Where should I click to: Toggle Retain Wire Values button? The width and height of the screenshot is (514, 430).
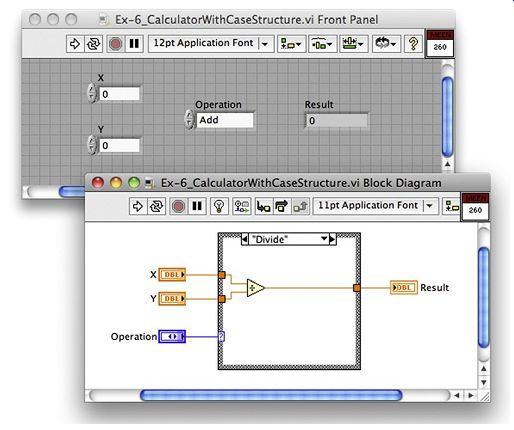tap(241, 206)
